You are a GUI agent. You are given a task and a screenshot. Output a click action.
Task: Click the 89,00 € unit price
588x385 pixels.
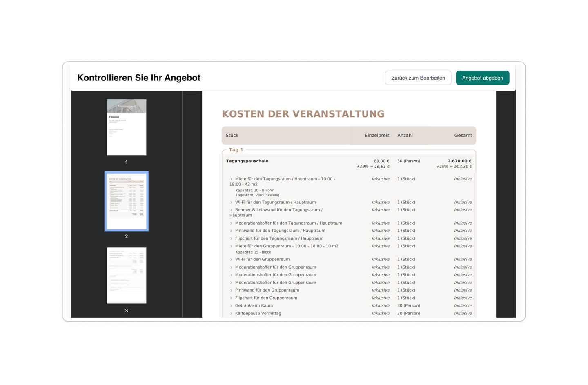point(381,161)
